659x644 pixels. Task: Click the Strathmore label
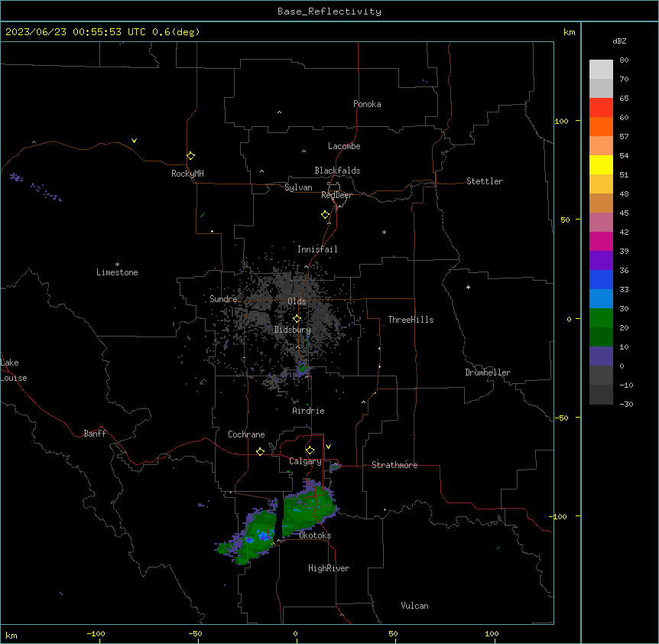pyautogui.click(x=394, y=465)
